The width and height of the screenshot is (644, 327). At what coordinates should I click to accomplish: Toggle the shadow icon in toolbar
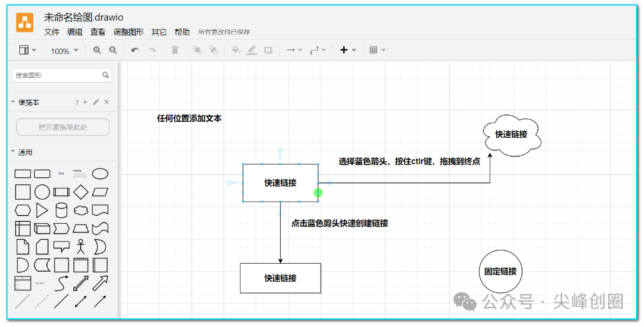tap(268, 50)
